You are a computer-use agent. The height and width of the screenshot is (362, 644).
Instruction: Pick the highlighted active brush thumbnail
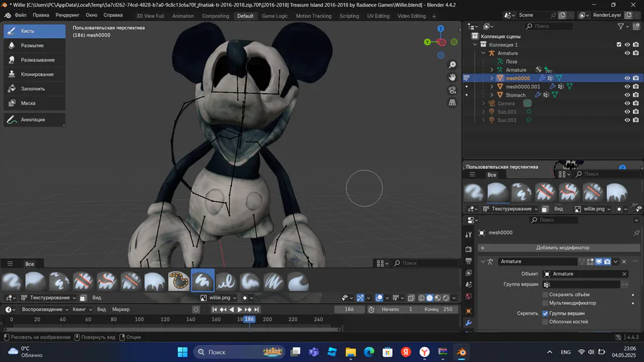point(203,280)
